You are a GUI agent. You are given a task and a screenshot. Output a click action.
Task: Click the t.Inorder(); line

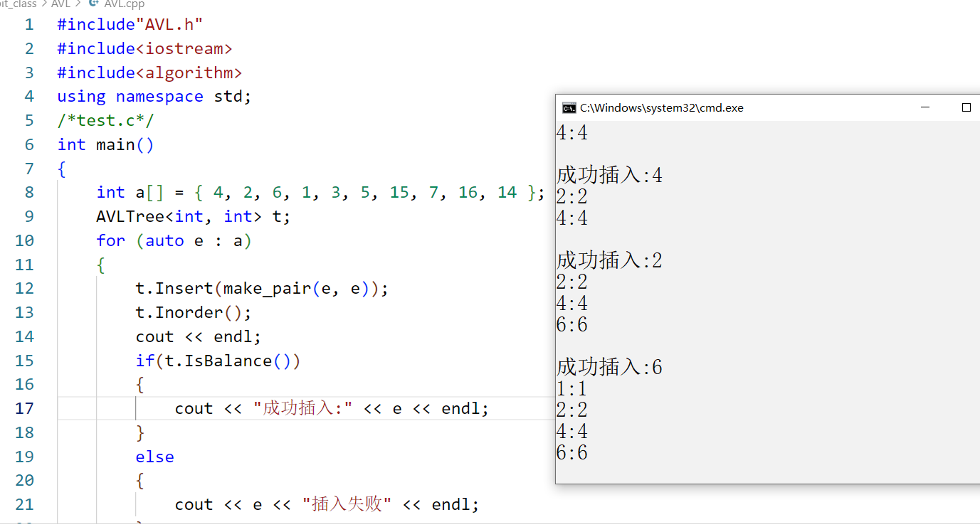click(x=194, y=312)
